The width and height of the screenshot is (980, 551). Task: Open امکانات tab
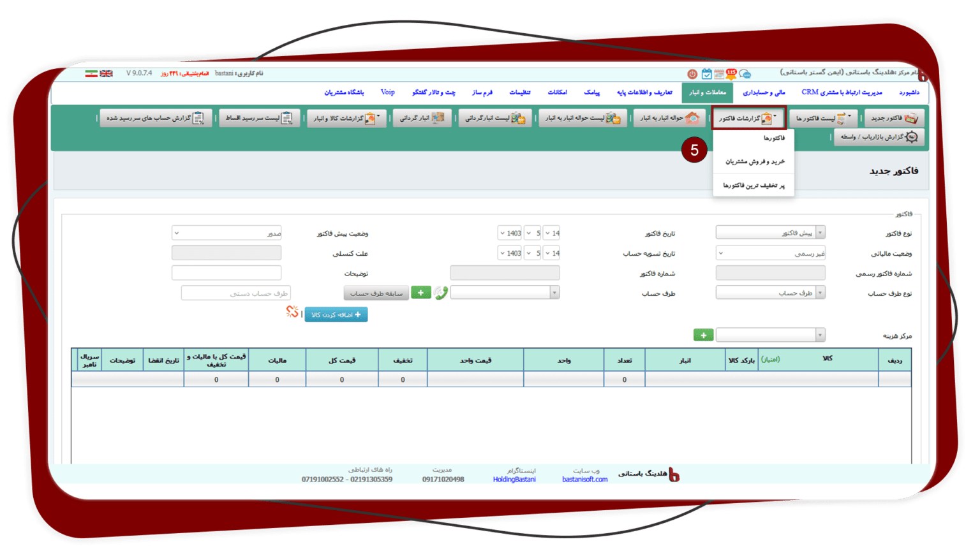tap(557, 92)
